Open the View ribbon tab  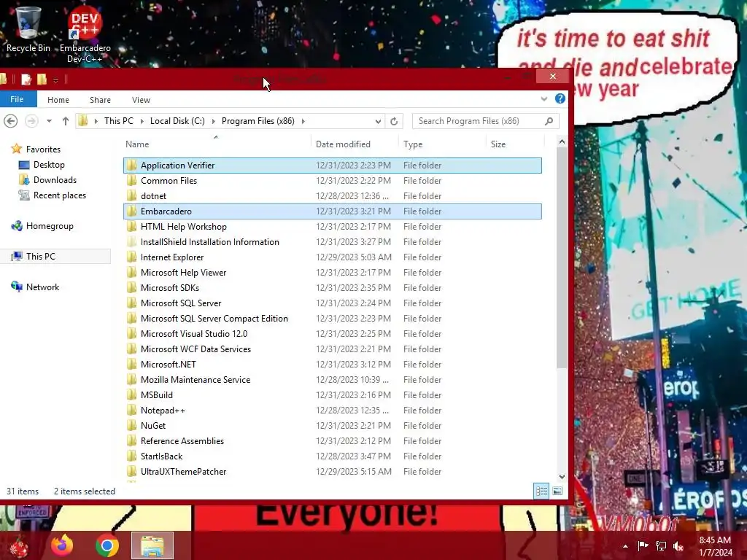(x=141, y=99)
